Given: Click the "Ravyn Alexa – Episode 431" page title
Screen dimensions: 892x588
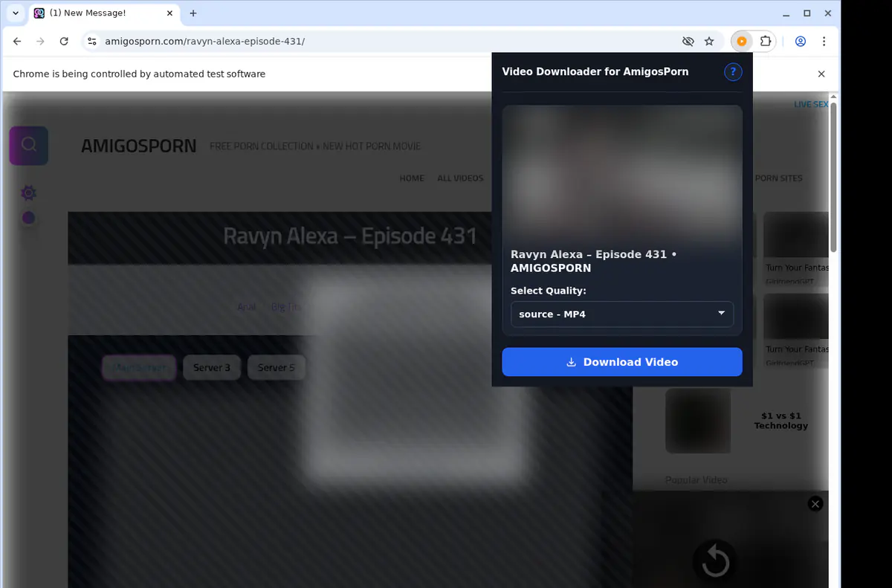Looking at the screenshot, I should 350,236.
